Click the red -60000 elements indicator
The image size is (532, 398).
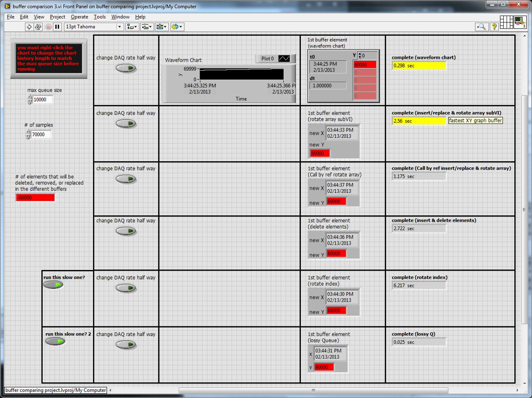pos(35,198)
